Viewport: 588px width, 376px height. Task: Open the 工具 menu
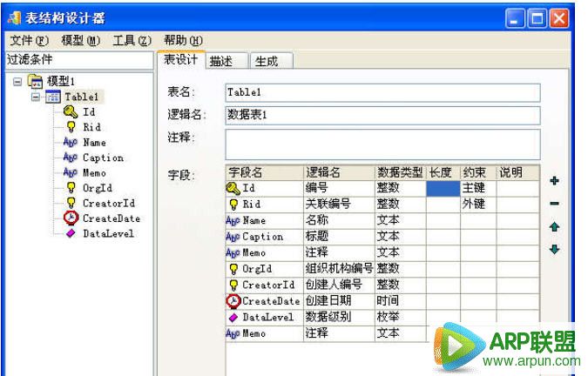[x=132, y=41]
